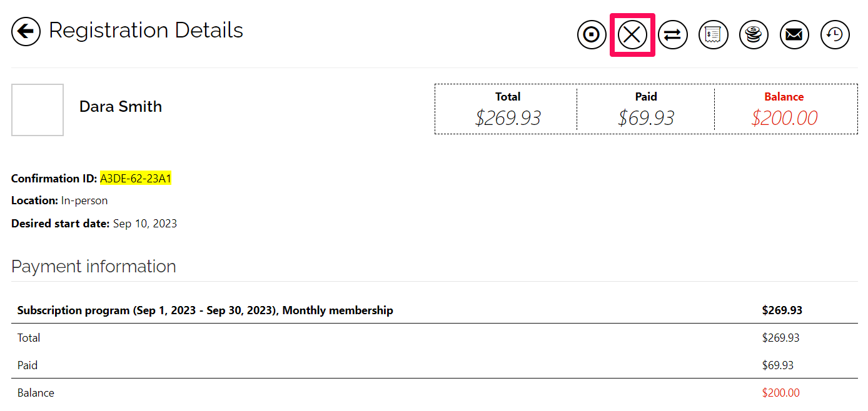The height and width of the screenshot is (411, 868).
Task: Click the Desired start date Sep 10, 2023
Action: click(x=94, y=224)
